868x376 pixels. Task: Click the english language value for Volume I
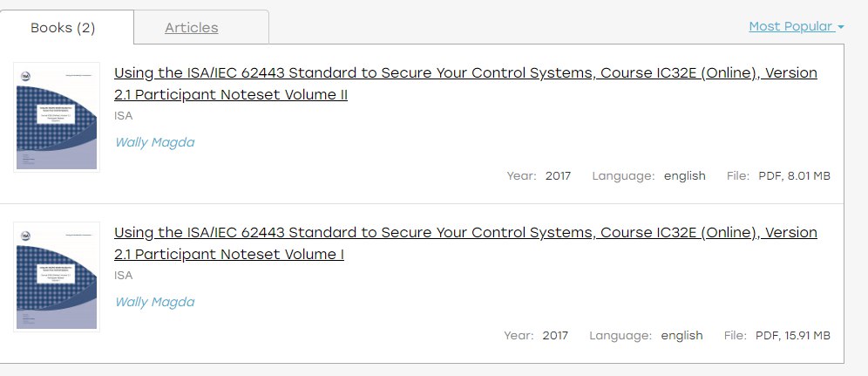[x=682, y=336]
